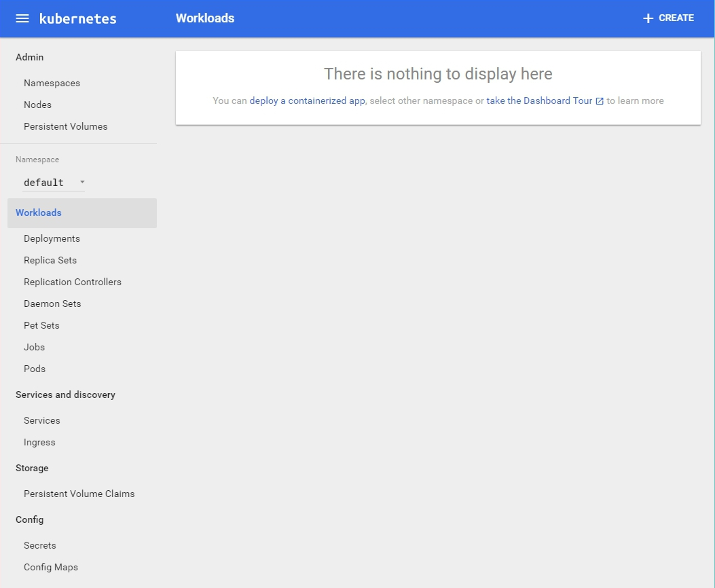Image resolution: width=715 pixels, height=588 pixels.
Task: Click the Namespace label above the dropdown
Action: (37, 160)
